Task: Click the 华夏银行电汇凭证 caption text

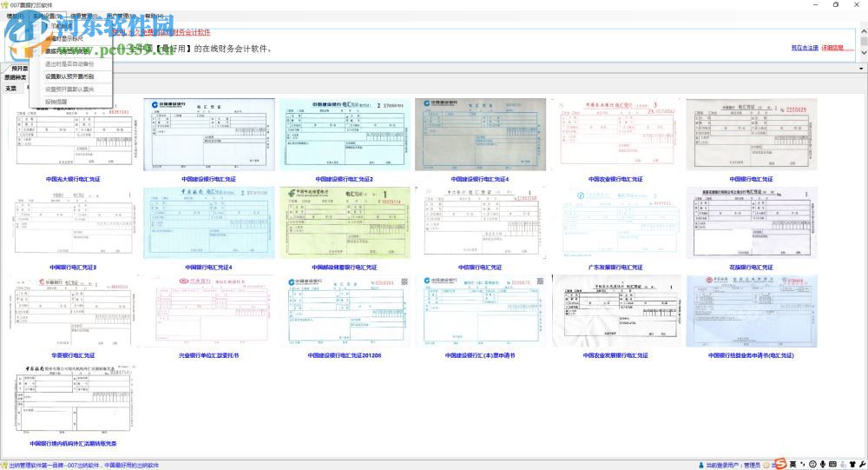Action: pyautogui.click(x=73, y=355)
